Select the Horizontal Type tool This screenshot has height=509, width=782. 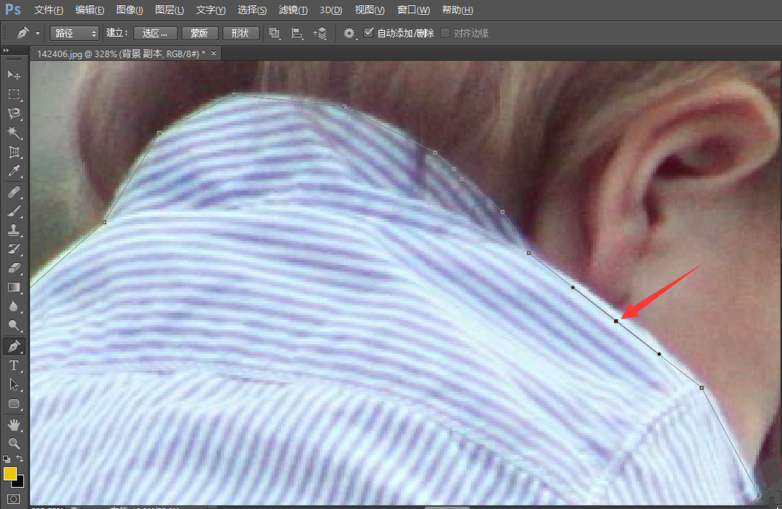click(x=13, y=365)
